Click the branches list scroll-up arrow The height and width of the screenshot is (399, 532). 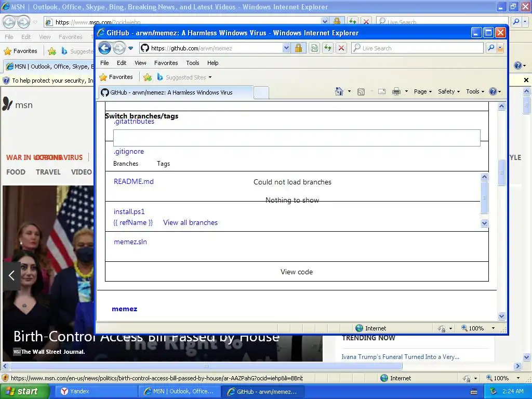click(485, 177)
